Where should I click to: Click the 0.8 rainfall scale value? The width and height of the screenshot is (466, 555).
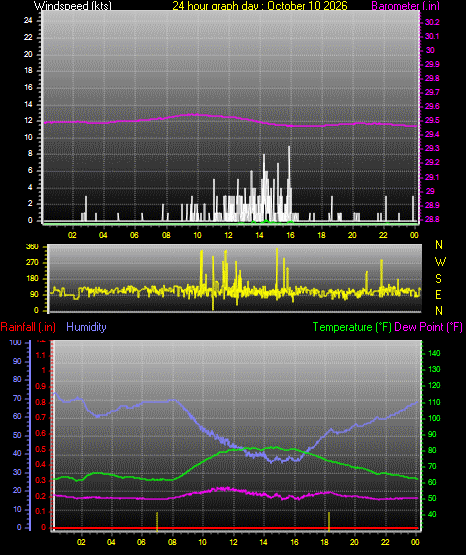click(41, 402)
